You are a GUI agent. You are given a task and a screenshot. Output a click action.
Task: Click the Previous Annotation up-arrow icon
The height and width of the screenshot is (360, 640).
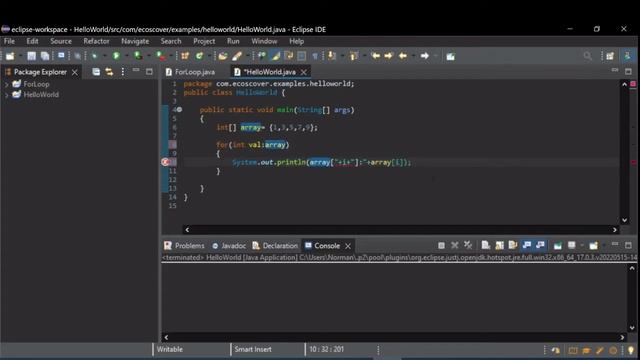(x=353, y=56)
